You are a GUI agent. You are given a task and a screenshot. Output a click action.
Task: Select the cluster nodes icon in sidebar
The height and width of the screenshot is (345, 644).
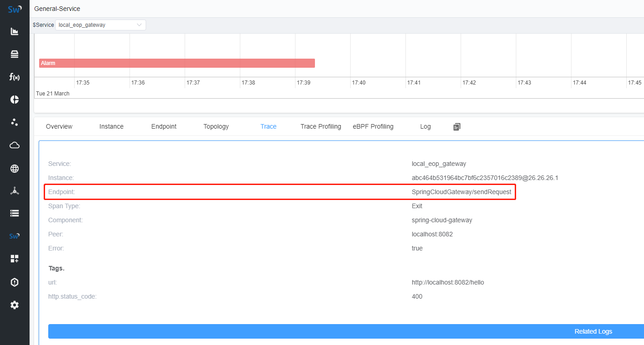click(x=14, y=122)
